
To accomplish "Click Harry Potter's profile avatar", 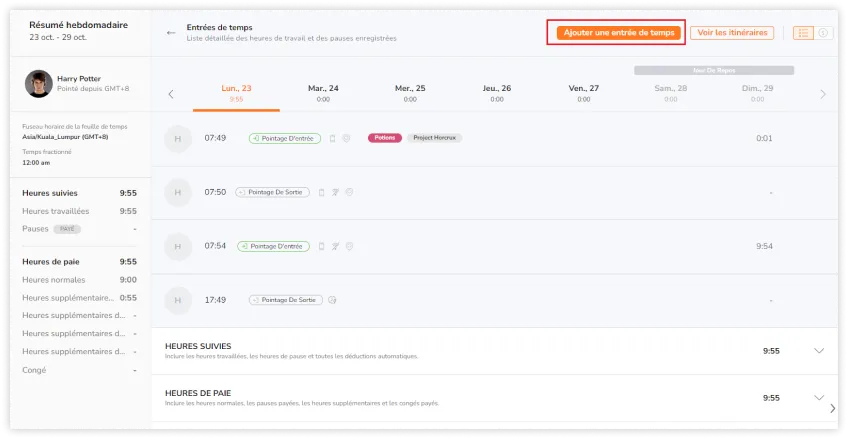I will pos(37,83).
